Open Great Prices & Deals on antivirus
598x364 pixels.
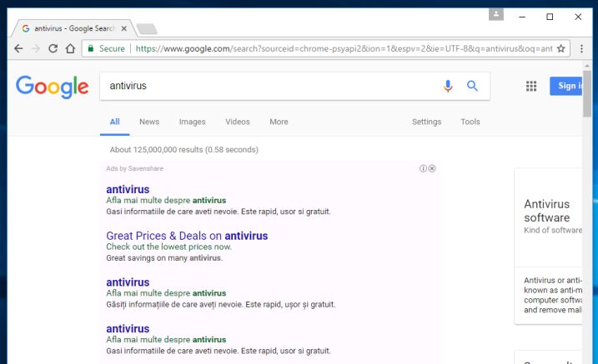(187, 236)
